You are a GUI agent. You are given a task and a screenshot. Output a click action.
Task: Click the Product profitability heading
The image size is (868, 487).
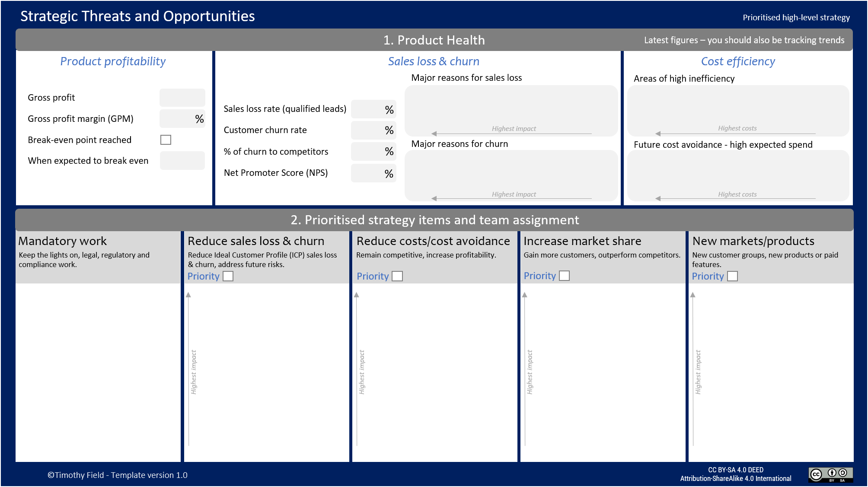pyautogui.click(x=113, y=61)
